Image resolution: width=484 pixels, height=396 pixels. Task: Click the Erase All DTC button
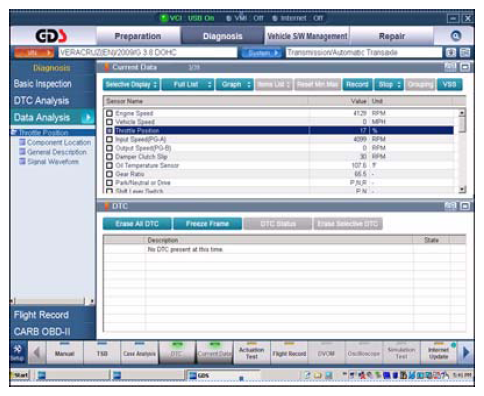click(137, 224)
